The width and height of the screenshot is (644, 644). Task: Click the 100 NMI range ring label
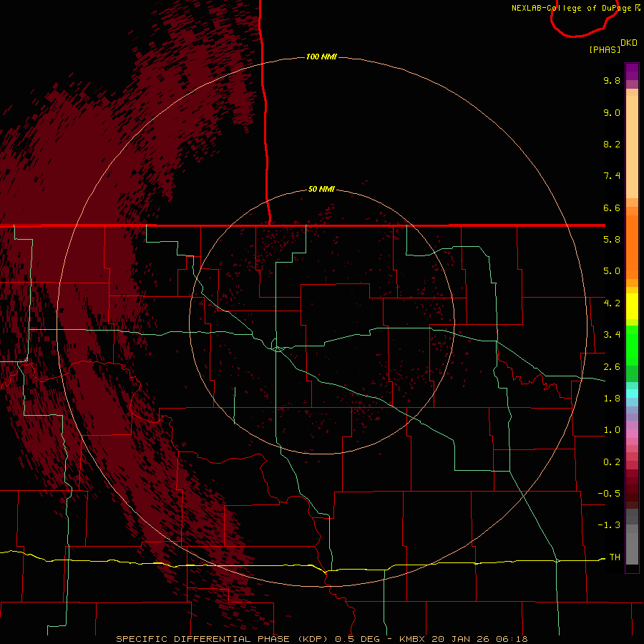click(x=321, y=57)
